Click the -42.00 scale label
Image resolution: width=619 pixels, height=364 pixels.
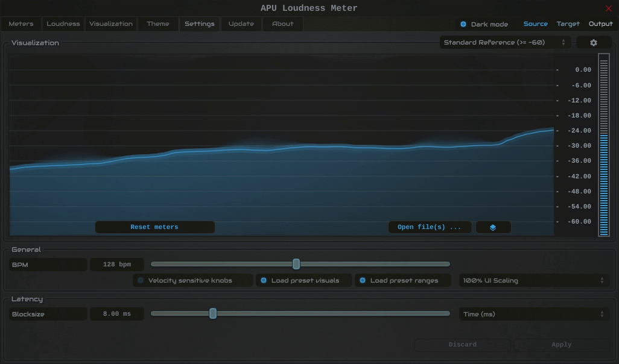tap(579, 177)
